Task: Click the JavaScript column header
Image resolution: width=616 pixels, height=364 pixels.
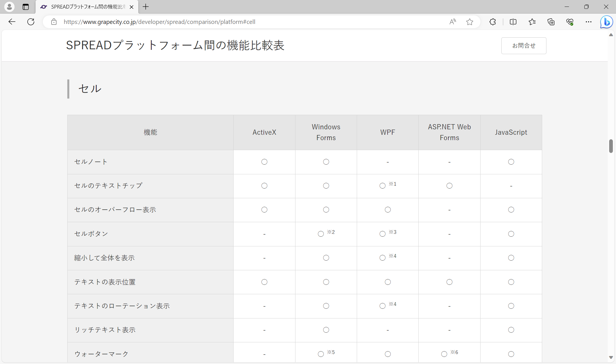Action: [x=511, y=132]
